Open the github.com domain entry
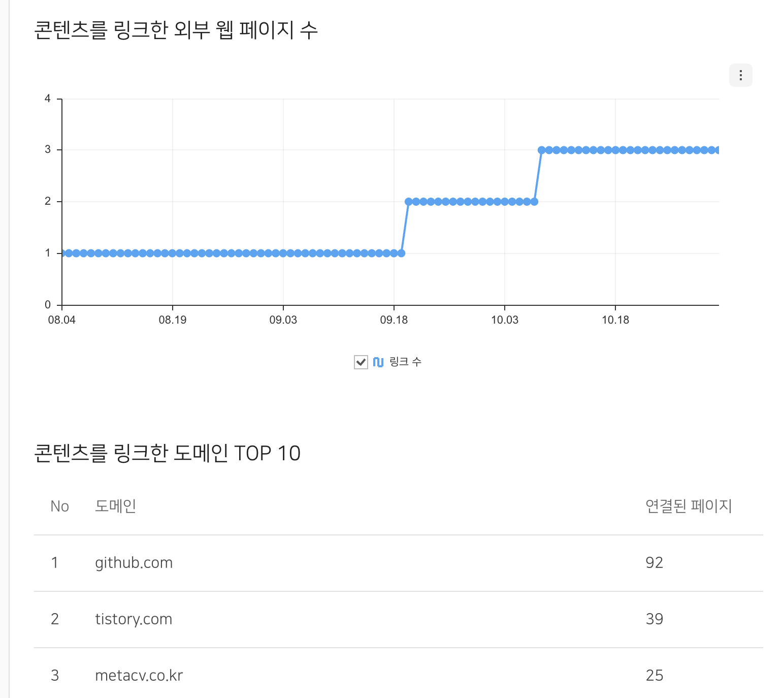The height and width of the screenshot is (698, 784). 134,563
